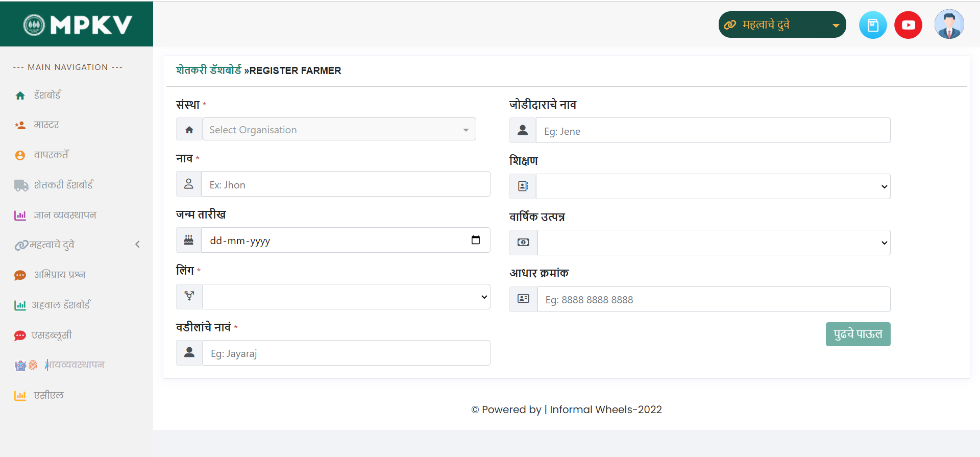Expand sidebar महत्वाचे दुवे chevron
This screenshot has width=980, height=457.
(x=137, y=245)
